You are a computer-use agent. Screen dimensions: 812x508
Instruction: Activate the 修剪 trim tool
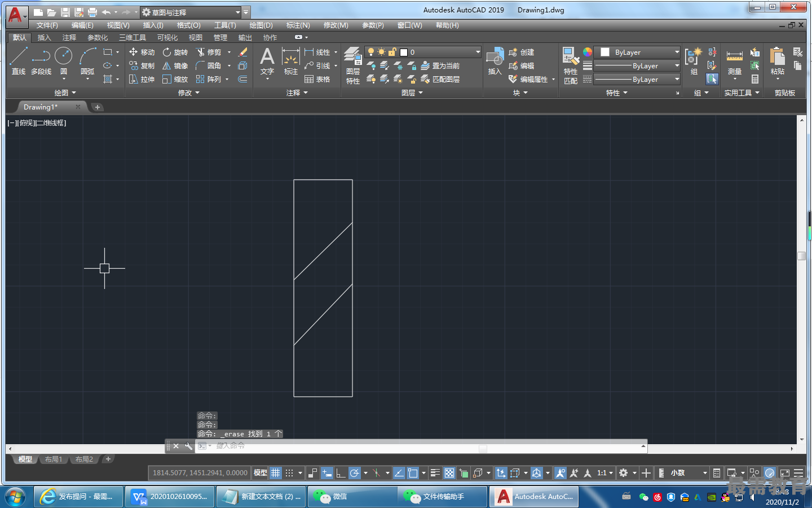click(x=209, y=52)
